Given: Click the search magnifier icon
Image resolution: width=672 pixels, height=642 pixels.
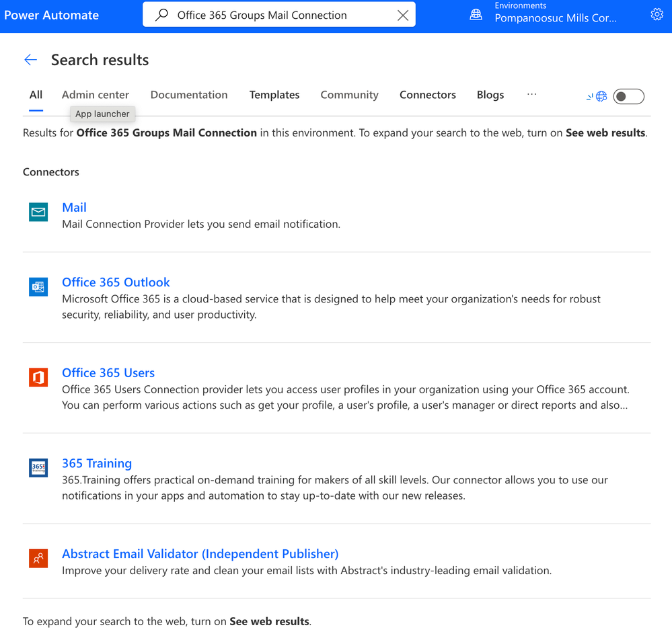Looking at the screenshot, I should coord(161,15).
